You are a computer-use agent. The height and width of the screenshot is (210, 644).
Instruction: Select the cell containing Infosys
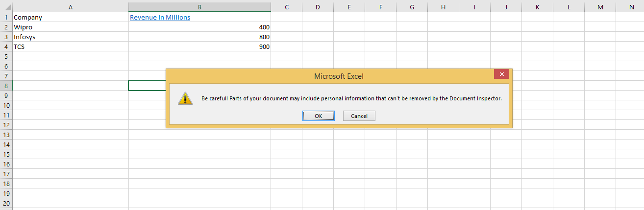tap(70, 37)
